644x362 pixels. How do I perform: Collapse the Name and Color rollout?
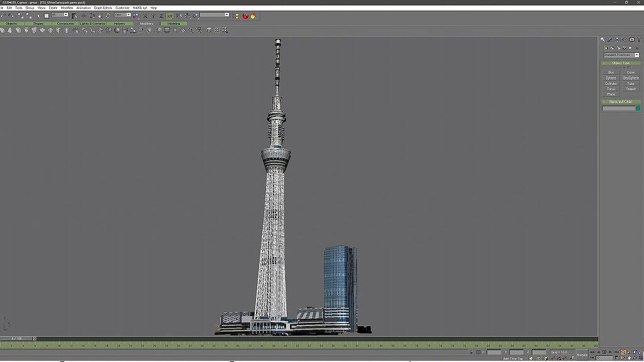tap(621, 101)
